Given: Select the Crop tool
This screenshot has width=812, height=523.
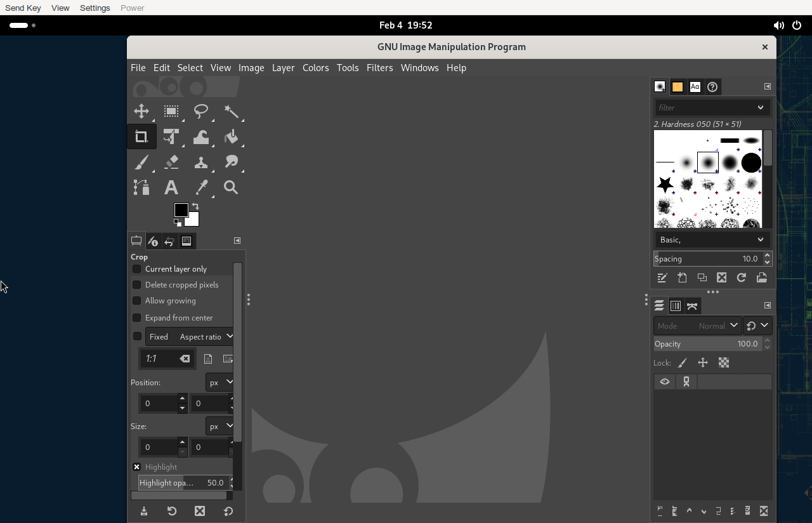Looking at the screenshot, I should [x=141, y=136].
